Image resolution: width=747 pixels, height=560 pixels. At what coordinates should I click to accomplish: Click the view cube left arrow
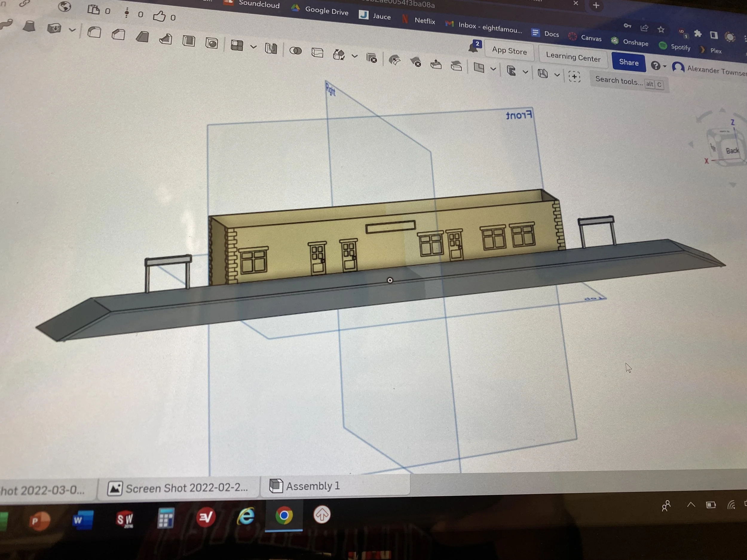point(691,145)
